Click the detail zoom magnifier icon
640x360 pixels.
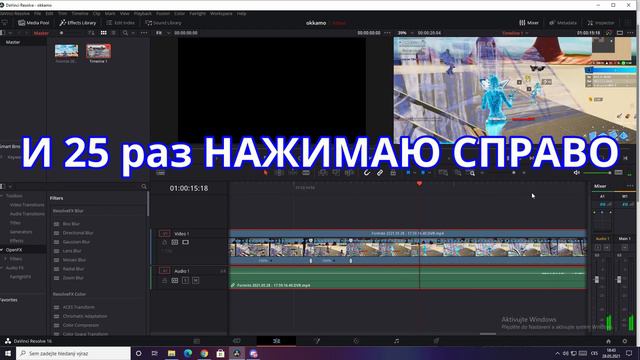click(471, 173)
